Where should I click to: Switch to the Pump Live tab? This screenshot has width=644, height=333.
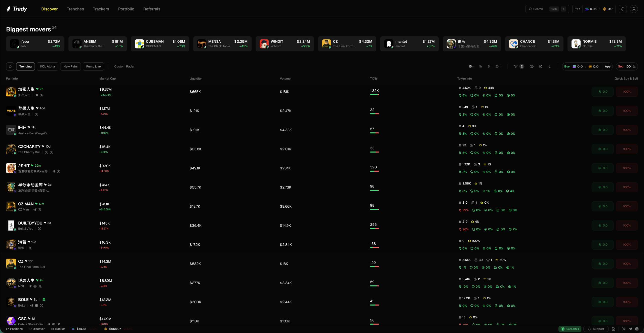click(93, 66)
